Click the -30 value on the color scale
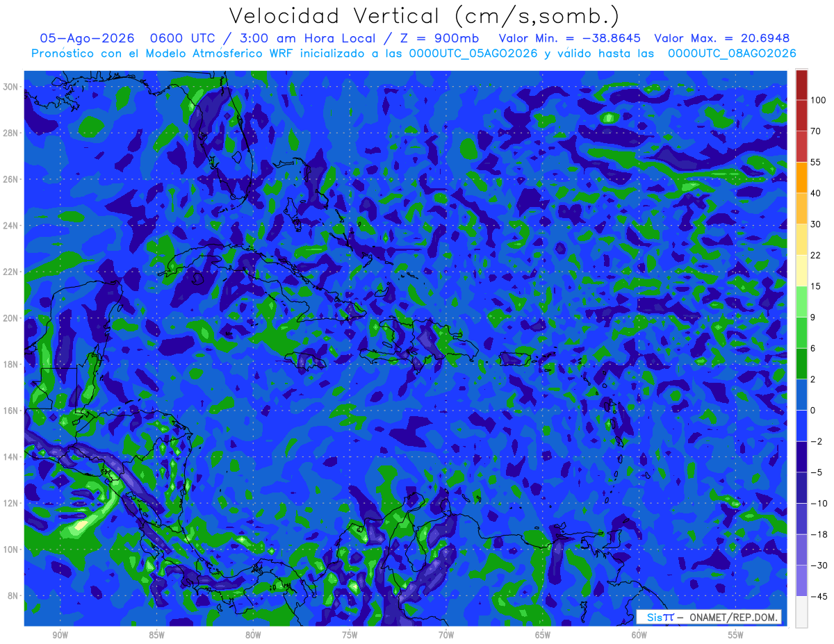Viewport: 834px width, 644px height. tap(818, 565)
